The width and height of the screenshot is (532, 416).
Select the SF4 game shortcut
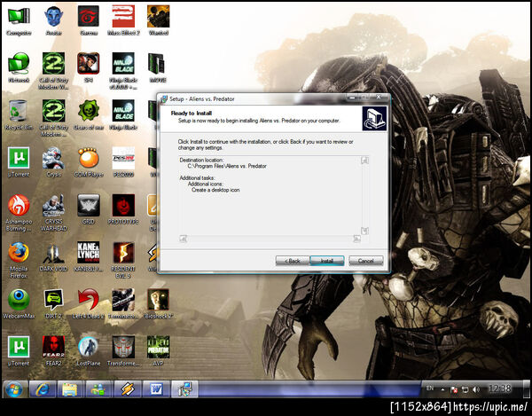pyautogui.click(x=89, y=68)
